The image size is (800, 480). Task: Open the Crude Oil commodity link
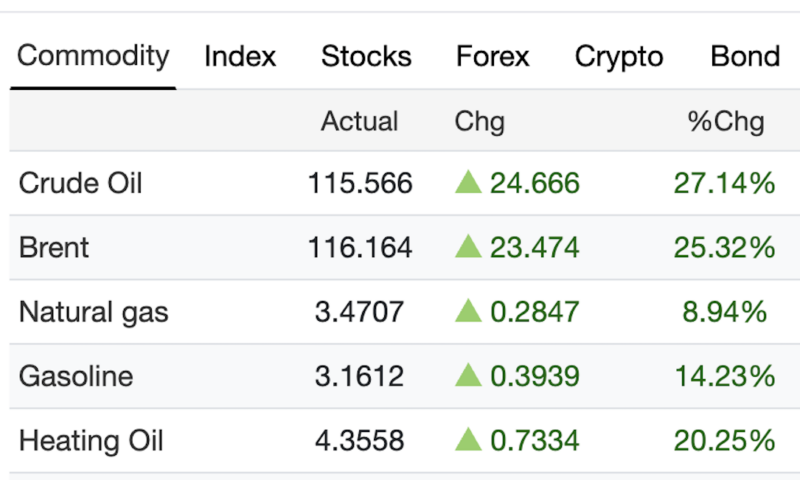point(81,184)
